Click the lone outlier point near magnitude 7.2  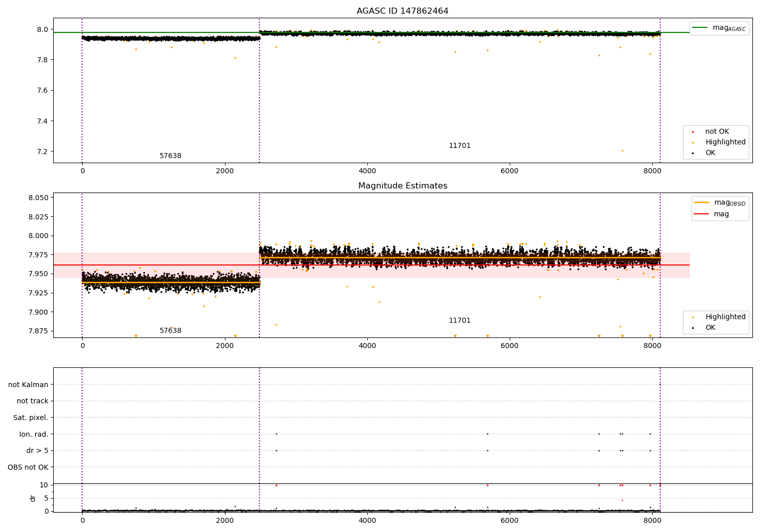pos(622,150)
